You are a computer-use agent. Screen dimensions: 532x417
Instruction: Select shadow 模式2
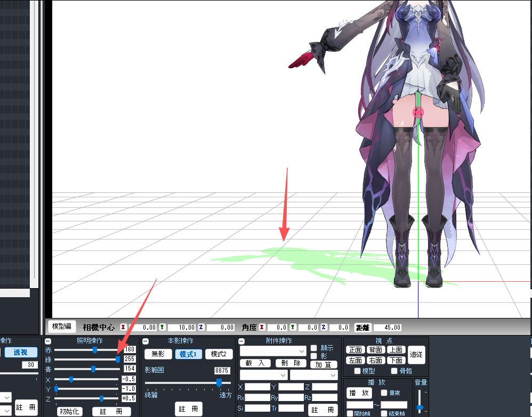coord(219,354)
